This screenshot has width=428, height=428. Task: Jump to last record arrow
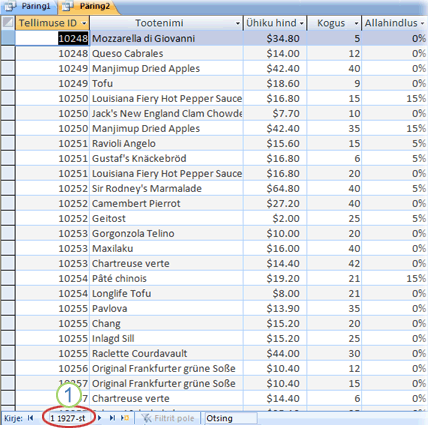pos(112,418)
